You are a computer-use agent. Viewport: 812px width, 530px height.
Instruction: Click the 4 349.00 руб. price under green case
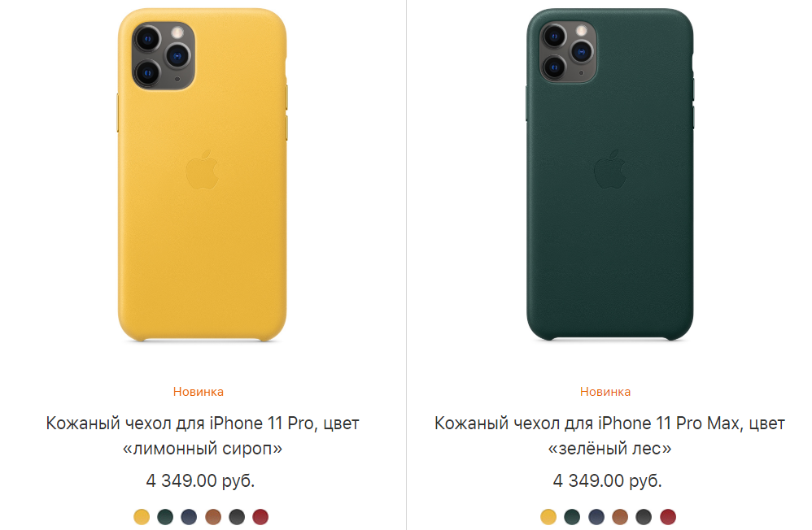pos(608,481)
